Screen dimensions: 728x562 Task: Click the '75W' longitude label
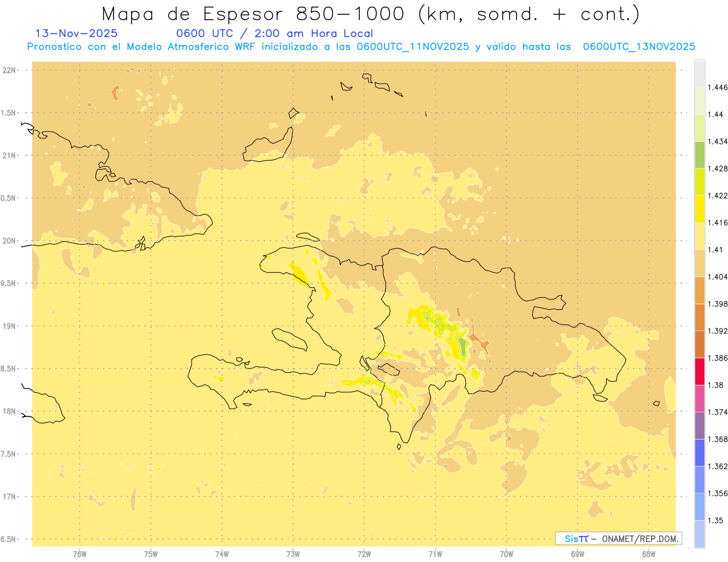click(150, 554)
